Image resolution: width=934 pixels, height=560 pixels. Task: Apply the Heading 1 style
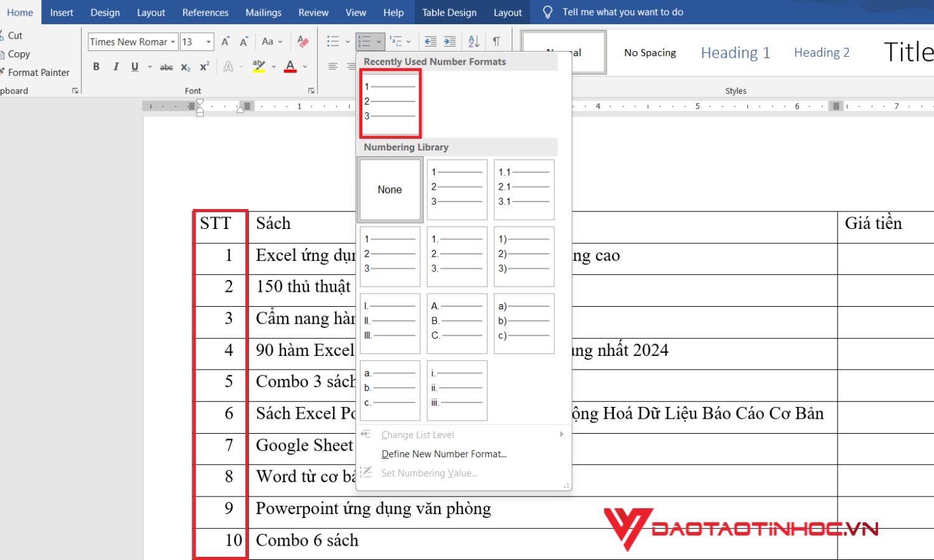coord(735,52)
